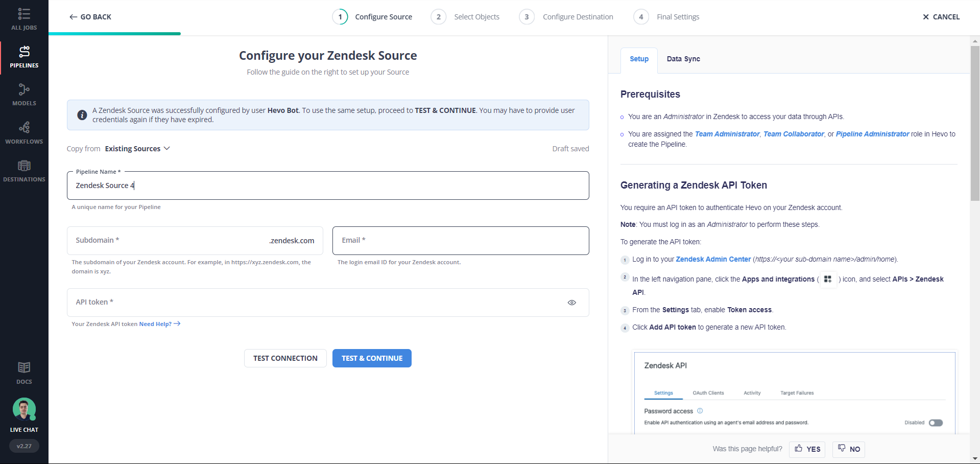Open the Need Help link
Viewport: 980px width, 464px height.
point(160,324)
